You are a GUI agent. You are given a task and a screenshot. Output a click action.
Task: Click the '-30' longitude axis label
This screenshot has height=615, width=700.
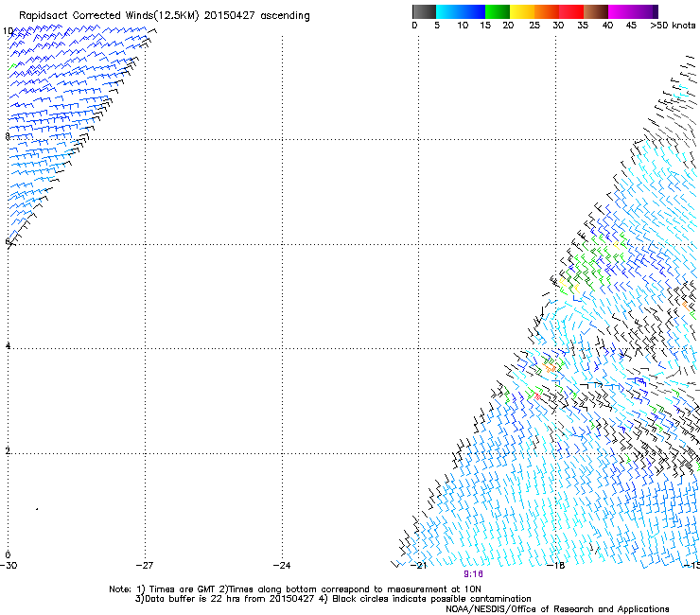pos(9,566)
